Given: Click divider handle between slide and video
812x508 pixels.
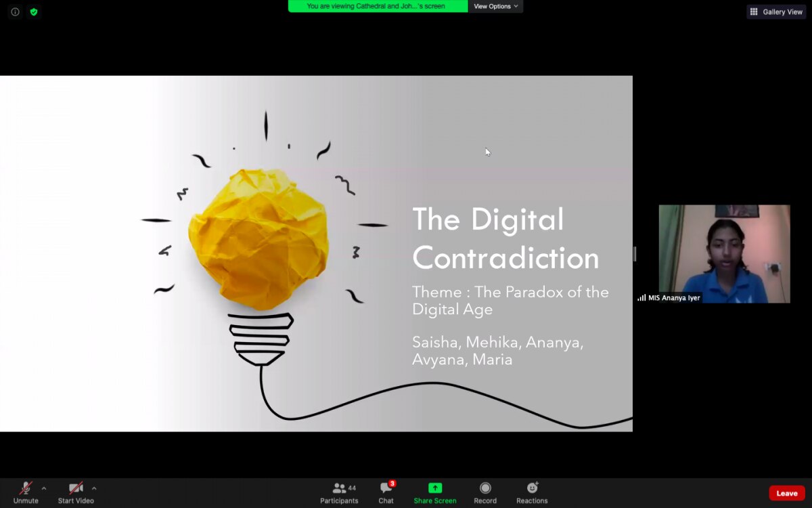Looking at the screenshot, I should tap(635, 254).
